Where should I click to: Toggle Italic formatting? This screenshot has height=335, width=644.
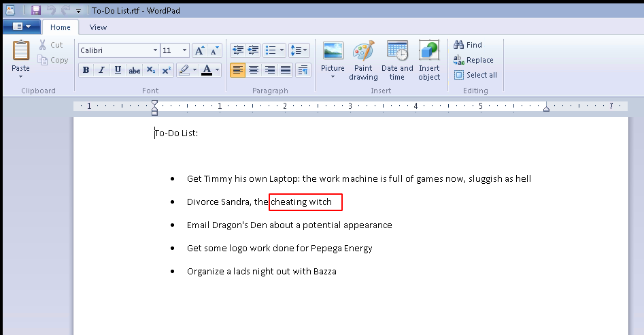102,70
